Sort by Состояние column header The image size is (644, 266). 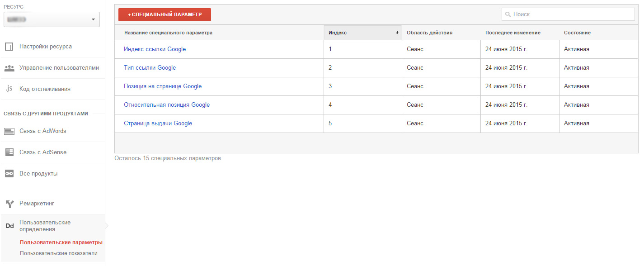pyautogui.click(x=577, y=33)
